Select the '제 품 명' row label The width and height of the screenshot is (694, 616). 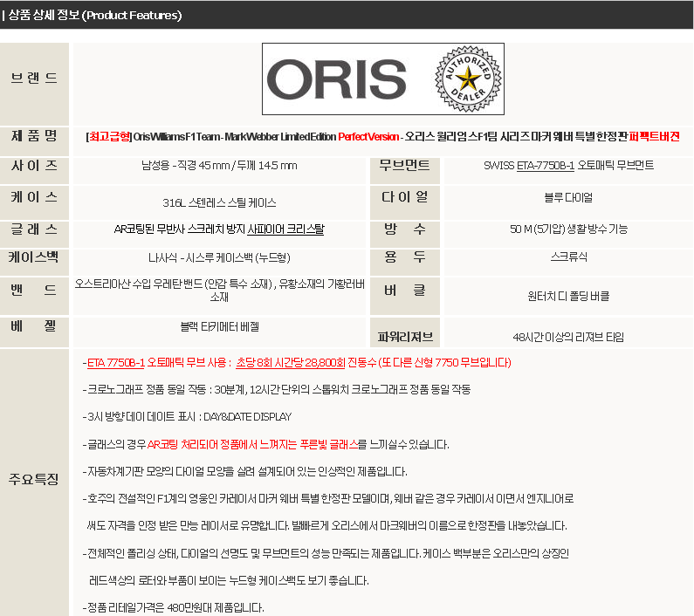tap(34, 136)
